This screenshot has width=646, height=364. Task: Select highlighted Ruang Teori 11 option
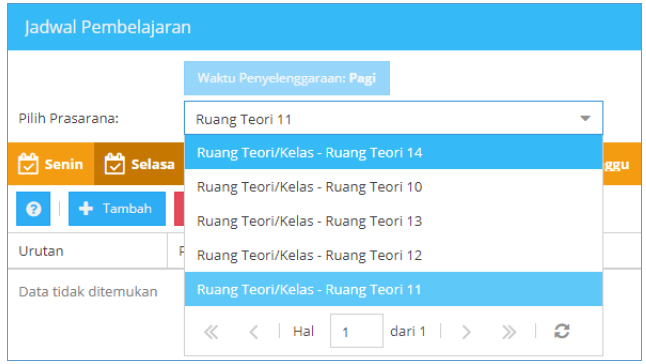click(x=393, y=289)
